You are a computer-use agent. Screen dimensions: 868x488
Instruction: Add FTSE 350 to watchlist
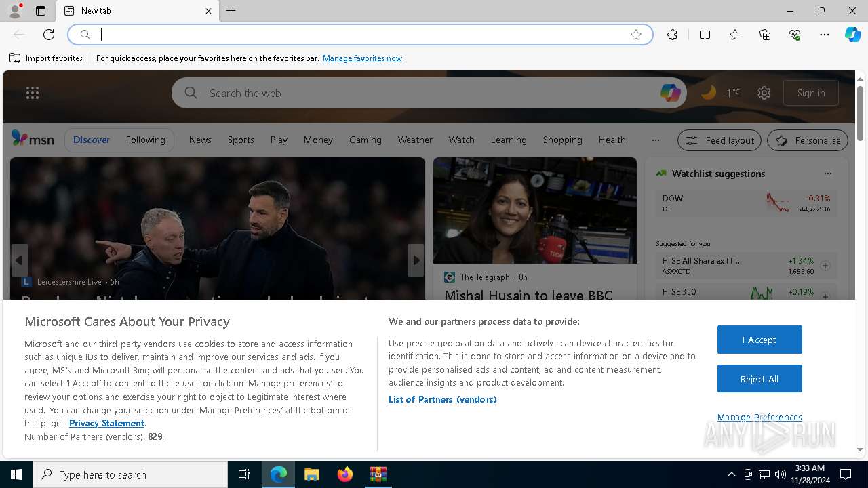point(825,296)
